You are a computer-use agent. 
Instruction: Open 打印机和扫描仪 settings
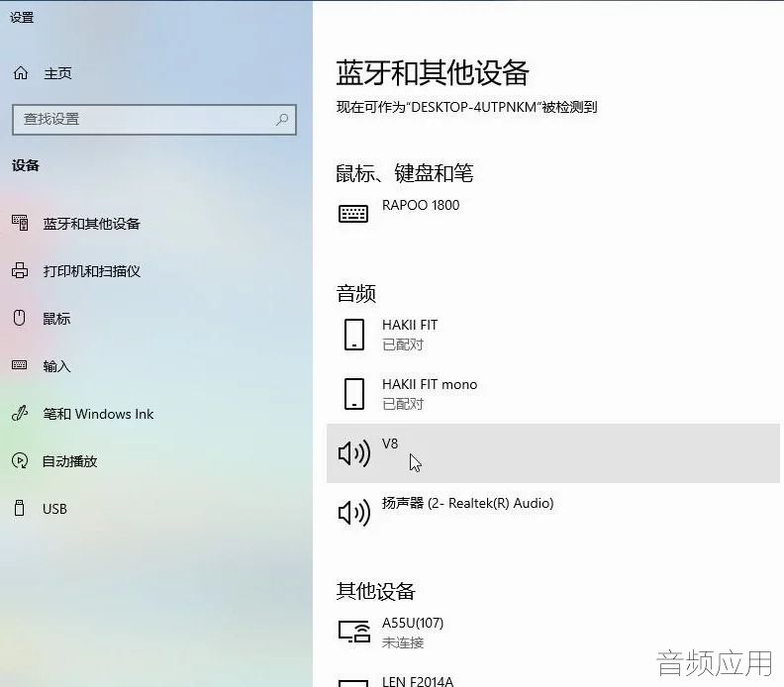tap(91, 271)
